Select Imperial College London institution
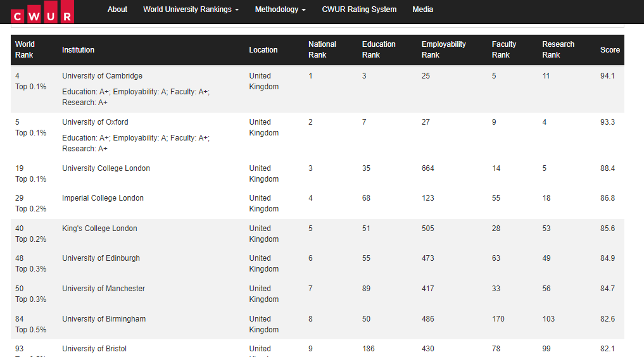644x357 pixels. coord(103,198)
